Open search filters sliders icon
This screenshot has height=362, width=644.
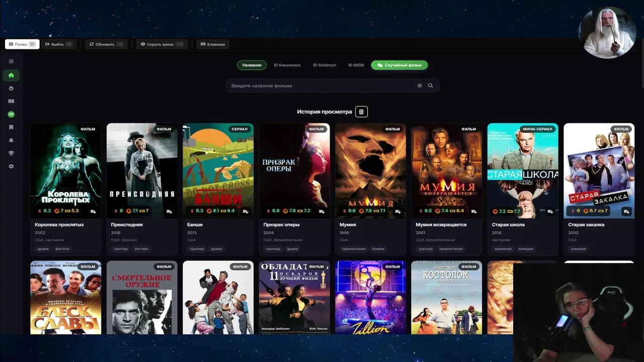(x=420, y=85)
